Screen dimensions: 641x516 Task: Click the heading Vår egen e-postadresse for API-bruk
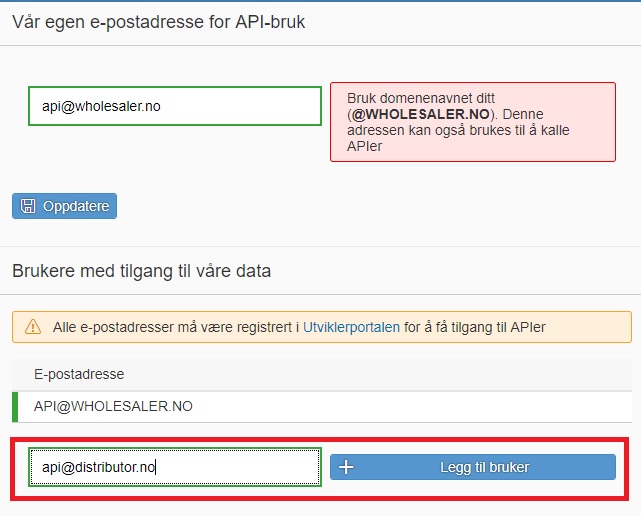(159, 22)
